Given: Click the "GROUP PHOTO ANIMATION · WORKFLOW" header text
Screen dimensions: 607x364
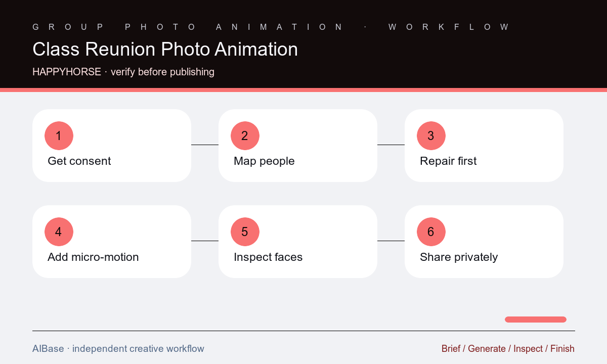Looking at the screenshot, I should pos(271,27).
